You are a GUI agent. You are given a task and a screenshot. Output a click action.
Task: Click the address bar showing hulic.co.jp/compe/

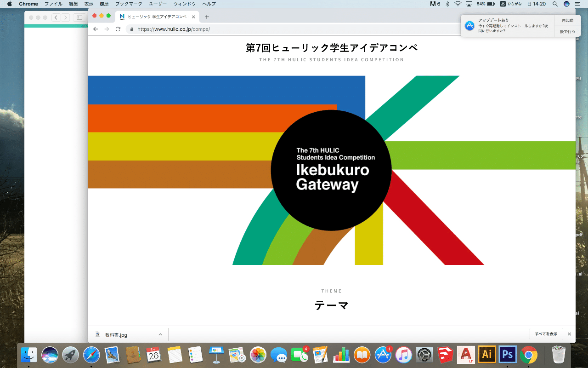point(294,29)
